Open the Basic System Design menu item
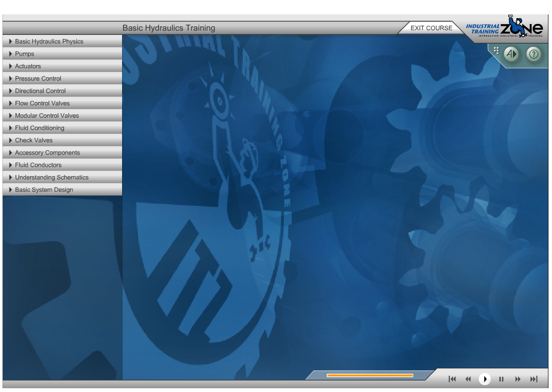Image resolution: width=552 pixels, height=392 pixels. pos(62,189)
